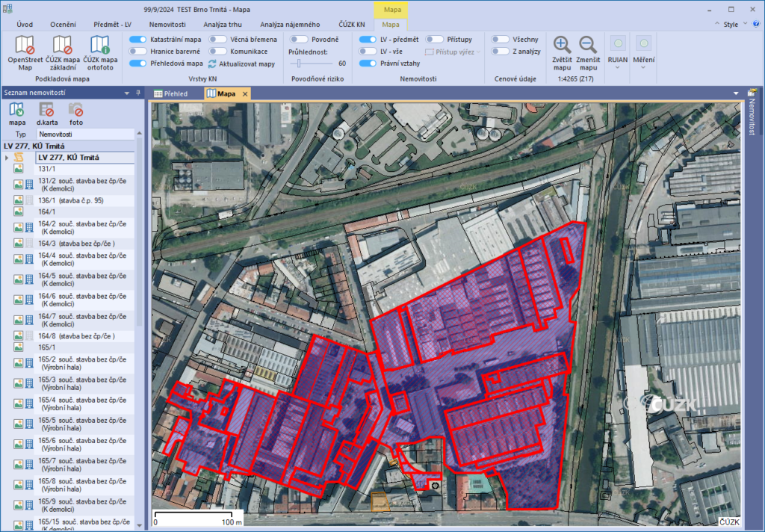Click building icon of parcel 165/2

coord(29,363)
